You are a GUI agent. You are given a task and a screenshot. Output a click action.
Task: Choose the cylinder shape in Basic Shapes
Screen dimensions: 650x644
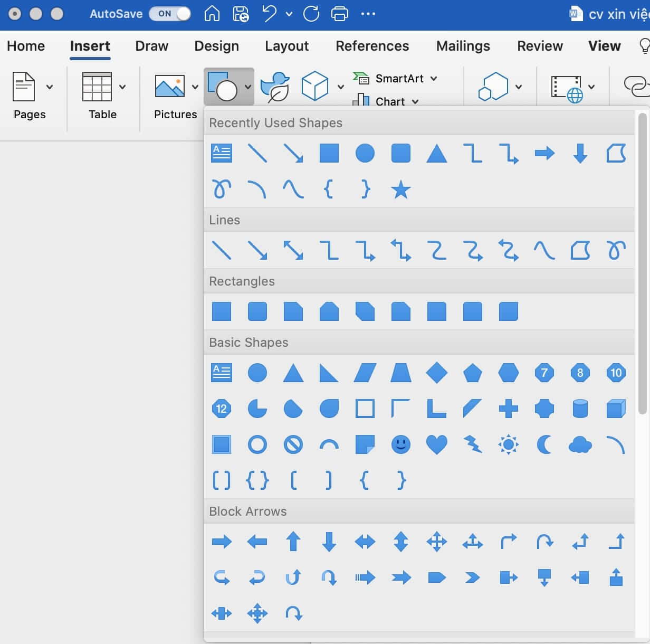(x=580, y=409)
